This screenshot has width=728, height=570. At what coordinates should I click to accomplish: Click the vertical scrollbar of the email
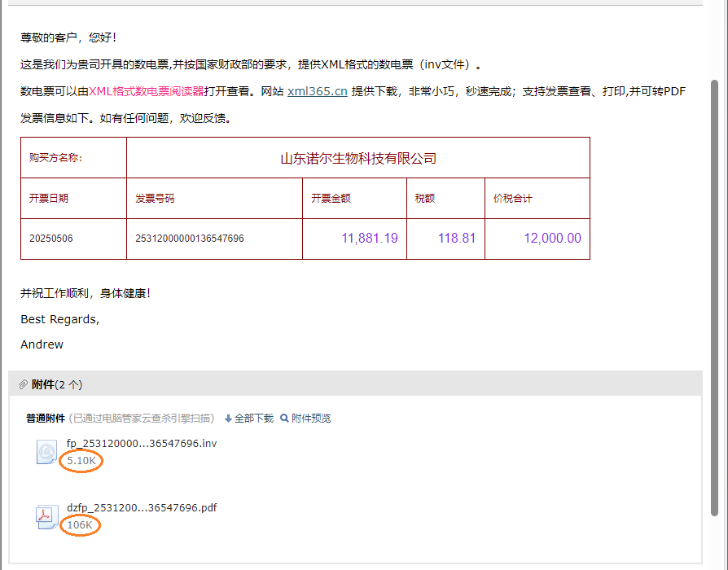[714, 297]
